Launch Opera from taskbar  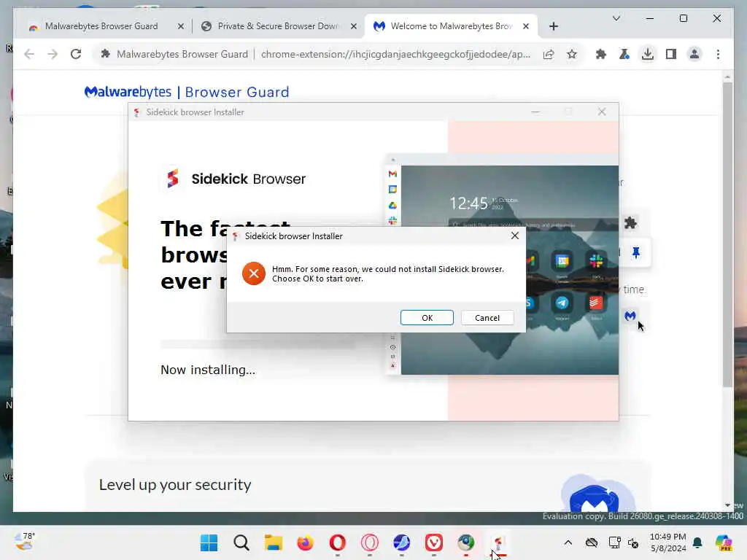pyautogui.click(x=337, y=542)
